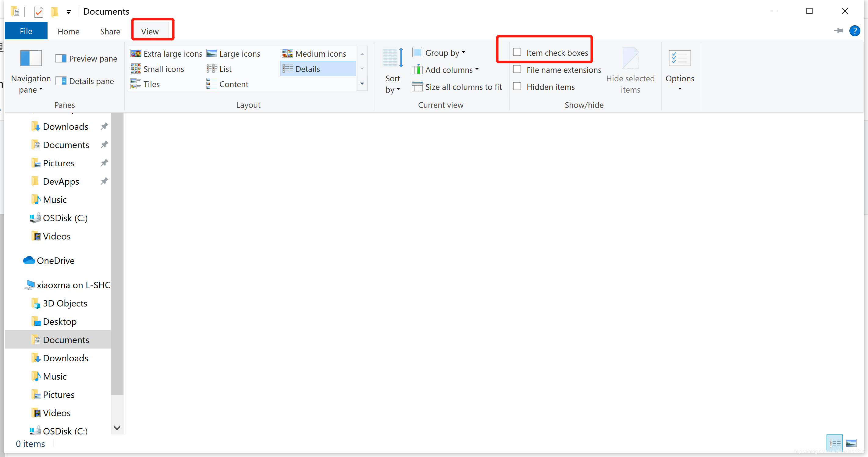868x457 pixels.
Task: Open the Share ribbon tab
Action: (x=110, y=32)
